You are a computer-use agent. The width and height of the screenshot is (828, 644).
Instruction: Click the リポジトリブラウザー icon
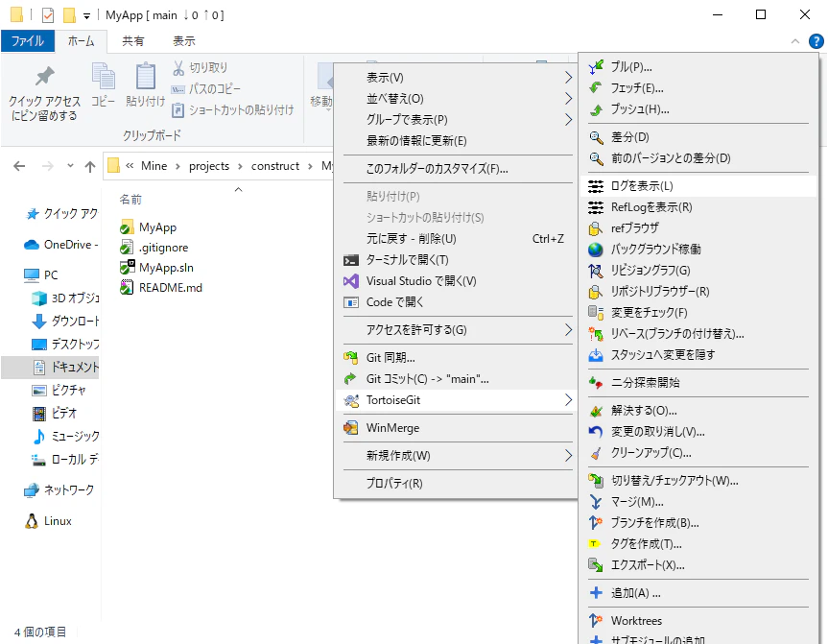tap(596, 292)
